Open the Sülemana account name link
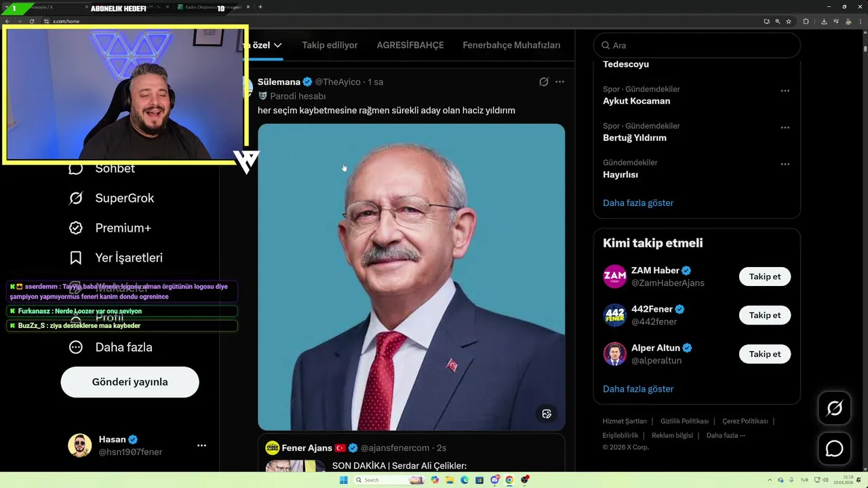This screenshot has width=868, height=488. click(x=279, y=81)
